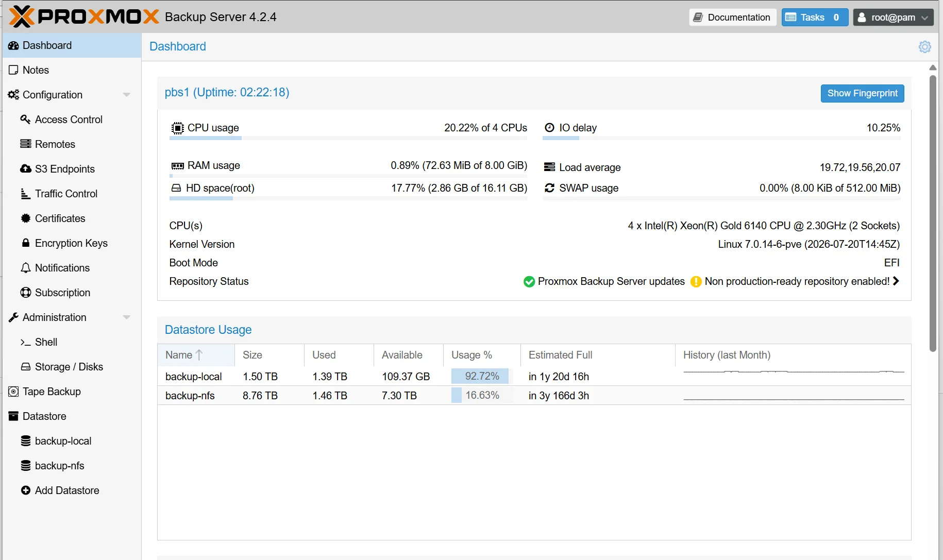Open Access Control key icon entry

[x=72, y=120]
